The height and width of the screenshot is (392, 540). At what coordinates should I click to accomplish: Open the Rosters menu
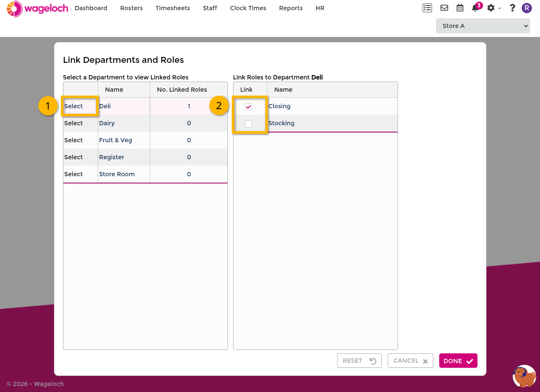coord(131,8)
